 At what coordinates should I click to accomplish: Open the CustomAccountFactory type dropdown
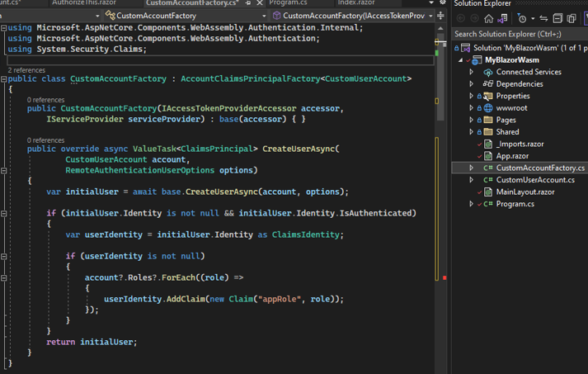point(264,16)
